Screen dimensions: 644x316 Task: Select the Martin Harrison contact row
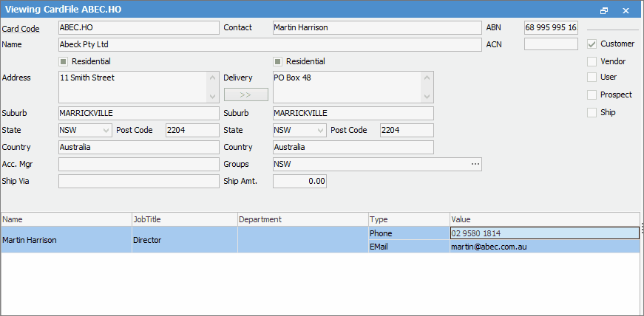pos(66,240)
